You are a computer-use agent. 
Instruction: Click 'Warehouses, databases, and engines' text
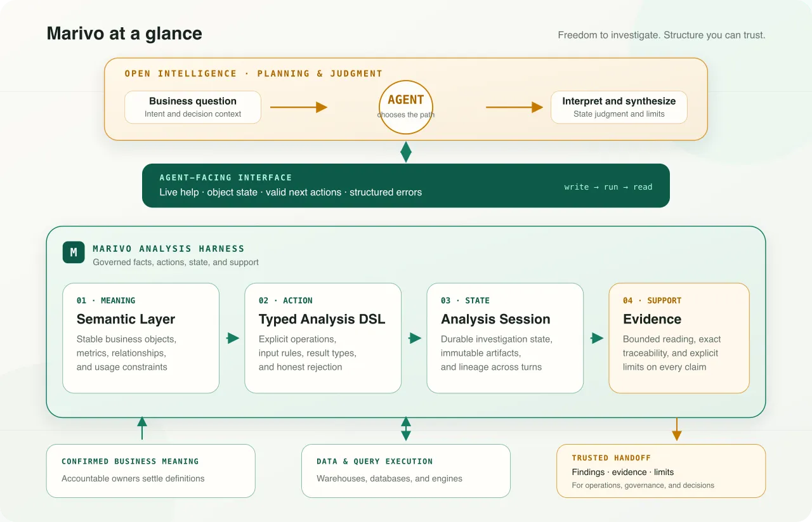point(390,478)
